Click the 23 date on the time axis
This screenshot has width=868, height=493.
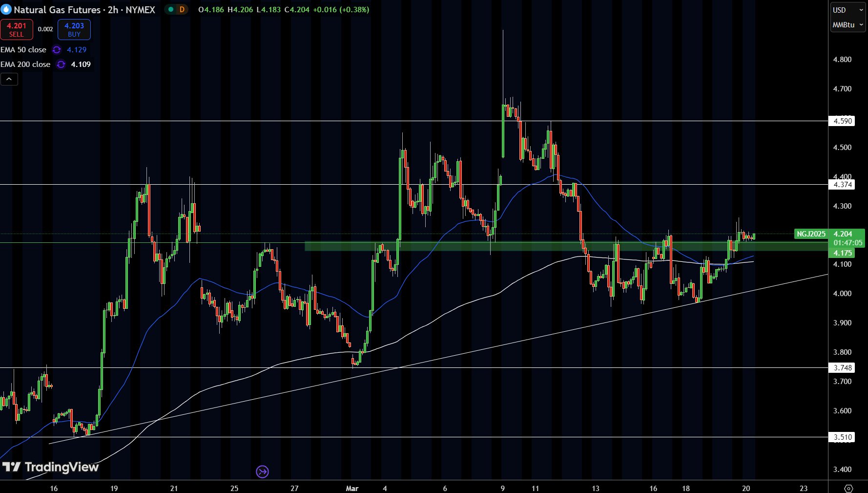(804, 489)
